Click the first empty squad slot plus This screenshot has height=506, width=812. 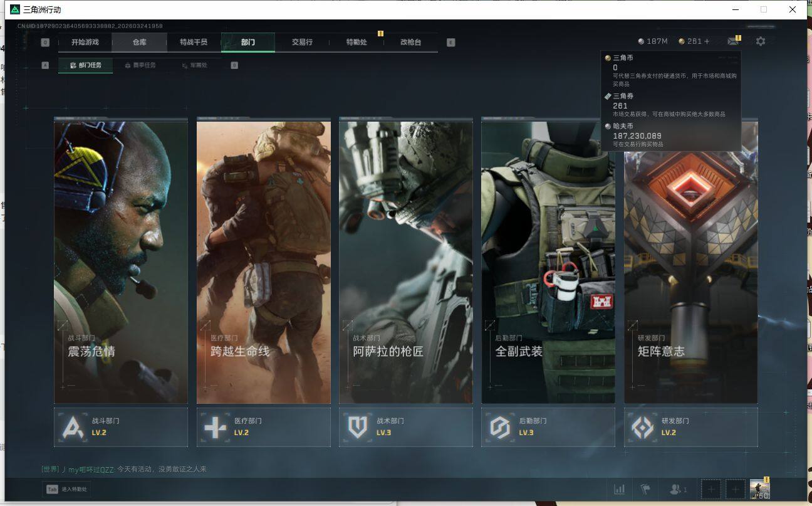pos(711,489)
